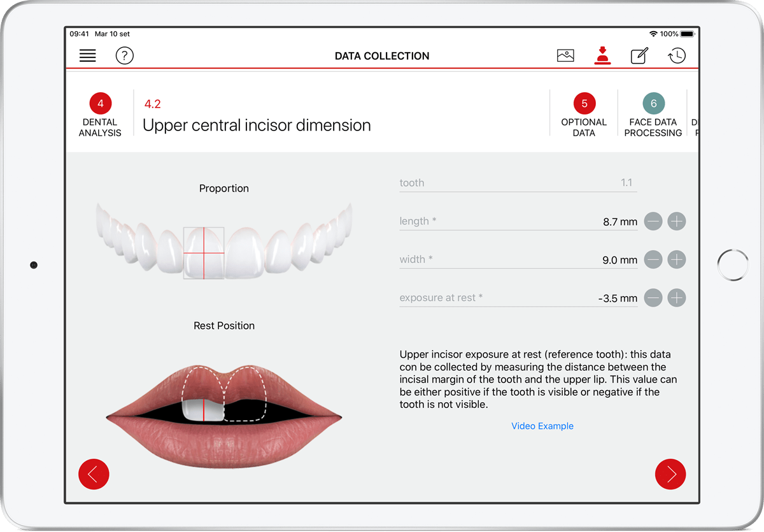Viewport: 764px width, 532px height.
Task: Increase the tooth length value
Action: [x=676, y=221]
